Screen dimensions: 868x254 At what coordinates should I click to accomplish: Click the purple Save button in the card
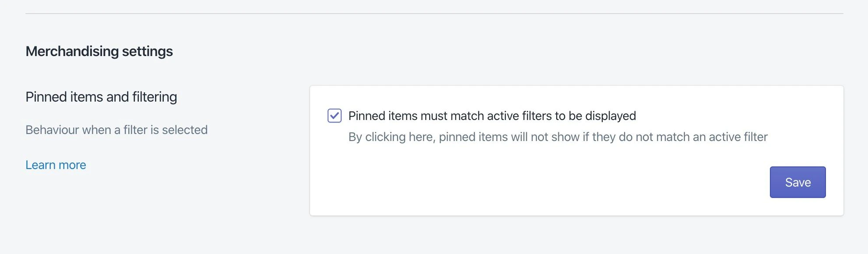point(797,182)
